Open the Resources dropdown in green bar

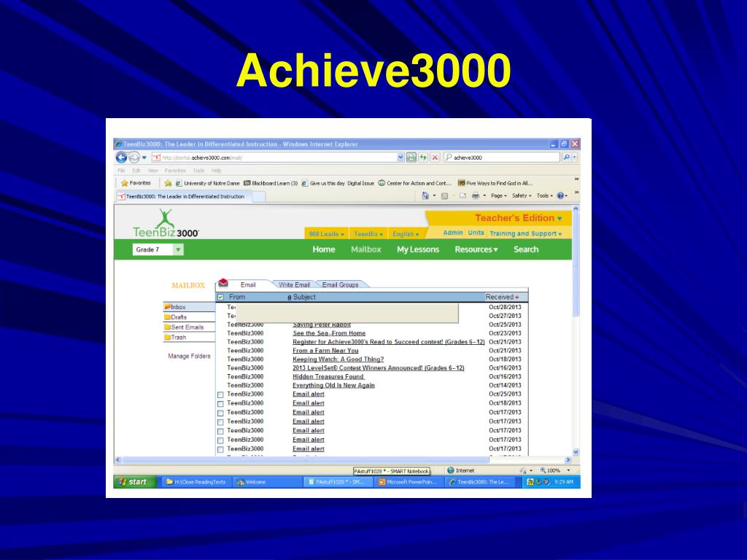click(x=476, y=249)
